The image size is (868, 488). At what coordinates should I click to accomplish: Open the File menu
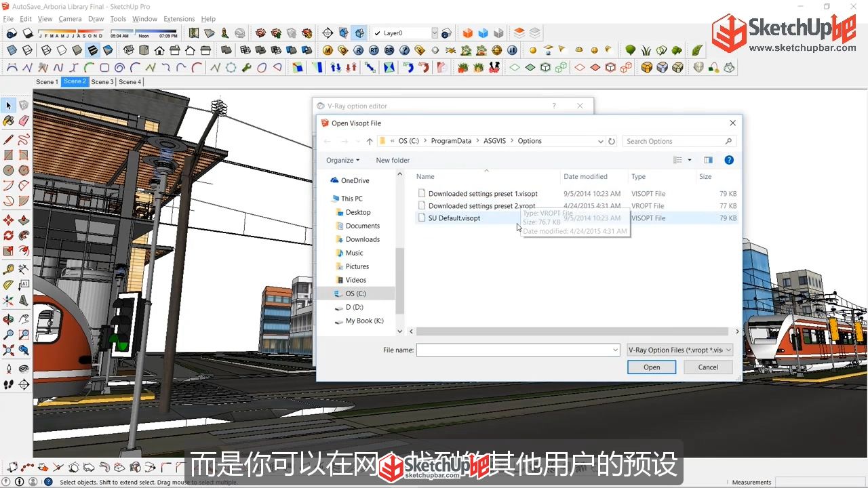(x=8, y=19)
